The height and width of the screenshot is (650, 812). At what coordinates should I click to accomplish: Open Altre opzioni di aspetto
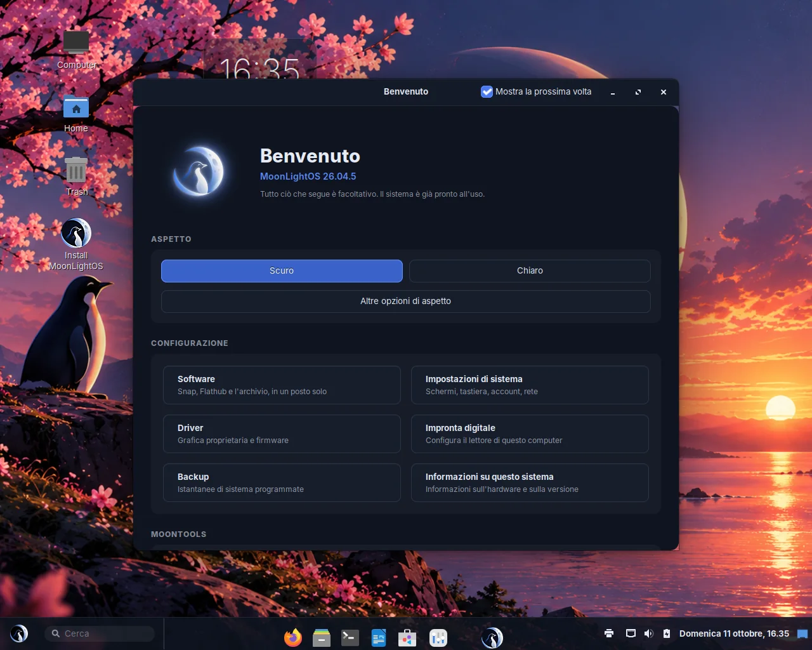click(406, 301)
